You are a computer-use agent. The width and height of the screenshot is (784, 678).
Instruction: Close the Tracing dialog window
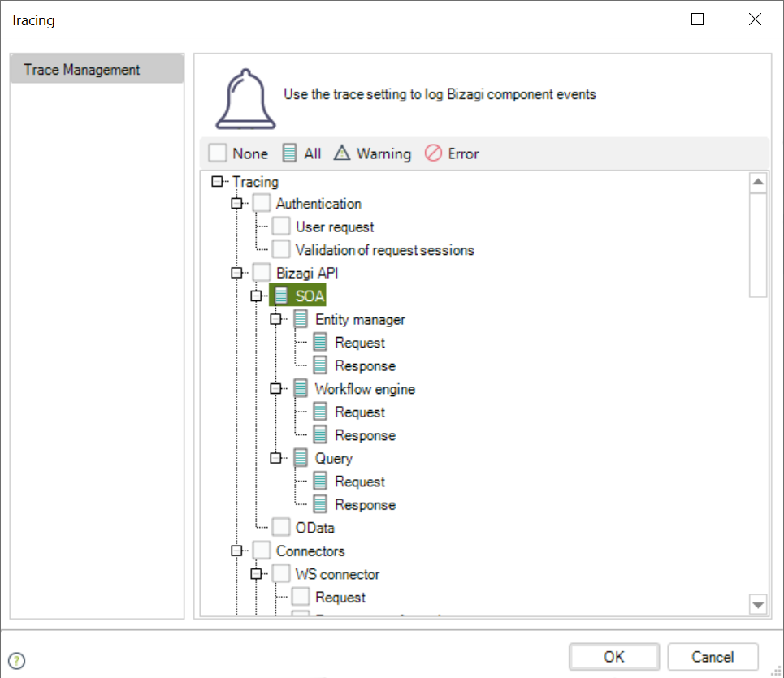click(x=755, y=19)
